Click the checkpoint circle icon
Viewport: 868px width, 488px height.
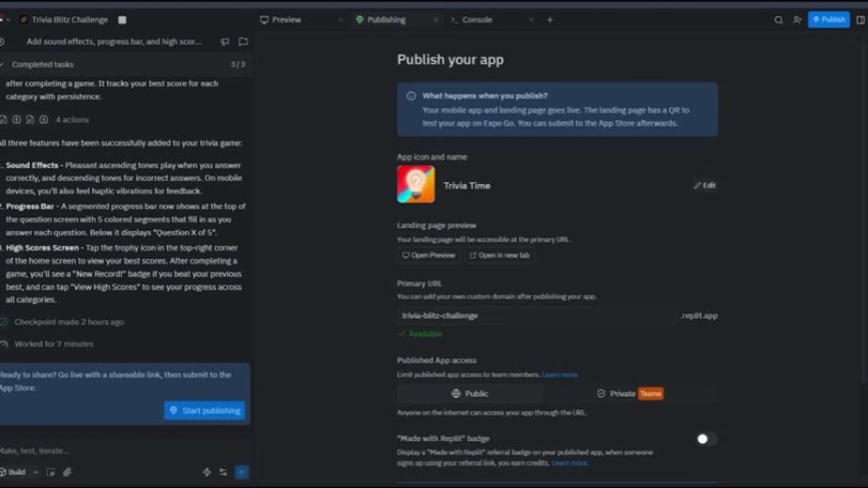(4, 322)
